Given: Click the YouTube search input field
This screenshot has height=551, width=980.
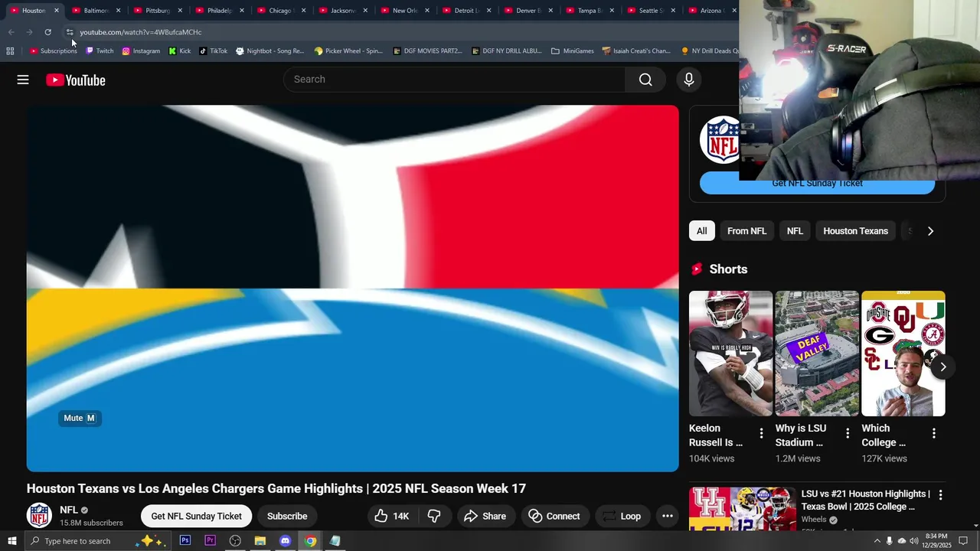Looking at the screenshot, I should click(455, 80).
